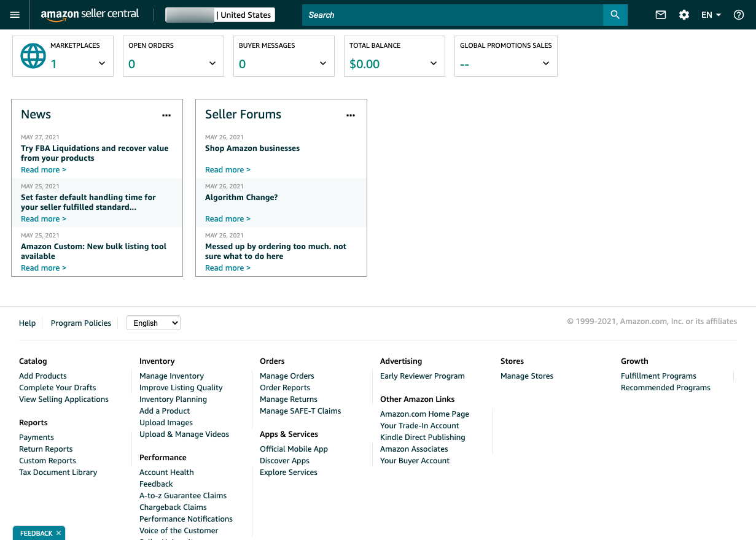
Task: Open Manage SAFE-T Claims
Action: tap(300, 411)
